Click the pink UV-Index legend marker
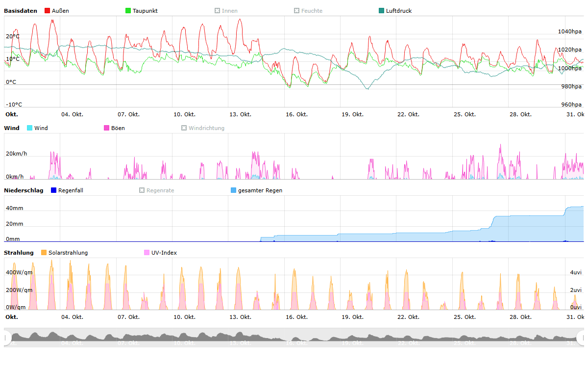 coord(147,253)
